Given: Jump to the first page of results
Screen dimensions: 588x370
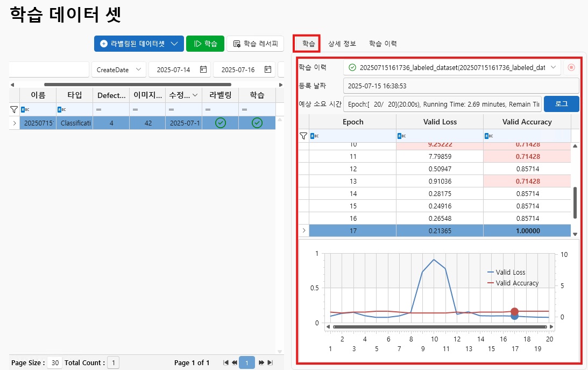Looking at the screenshot, I should (226, 362).
